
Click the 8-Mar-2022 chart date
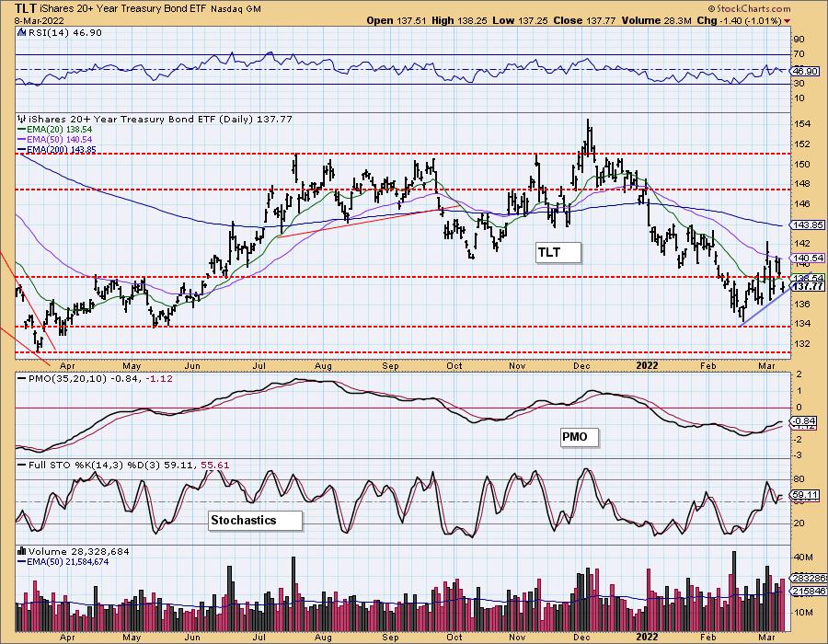(x=39, y=20)
